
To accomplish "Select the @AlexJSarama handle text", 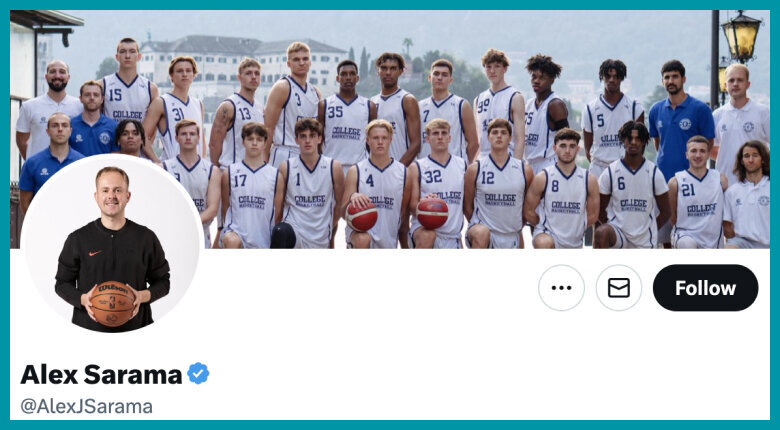I will [x=87, y=406].
